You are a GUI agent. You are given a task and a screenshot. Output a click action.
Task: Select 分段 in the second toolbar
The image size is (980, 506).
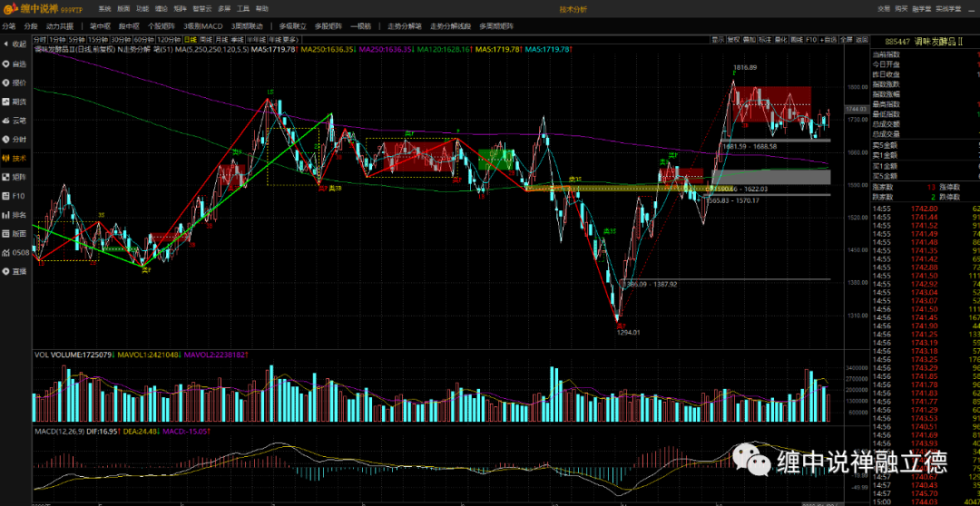pos(31,26)
